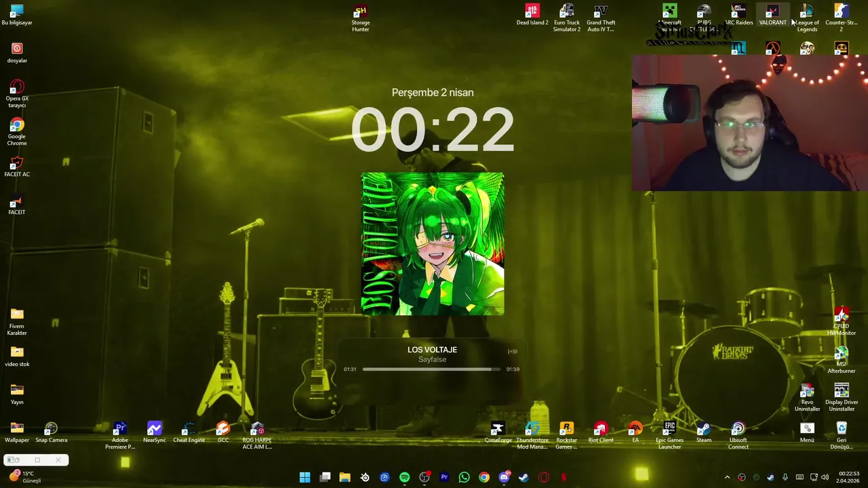The image size is (868, 488).
Task: Open the Menü desktop icon
Action: 807,432
